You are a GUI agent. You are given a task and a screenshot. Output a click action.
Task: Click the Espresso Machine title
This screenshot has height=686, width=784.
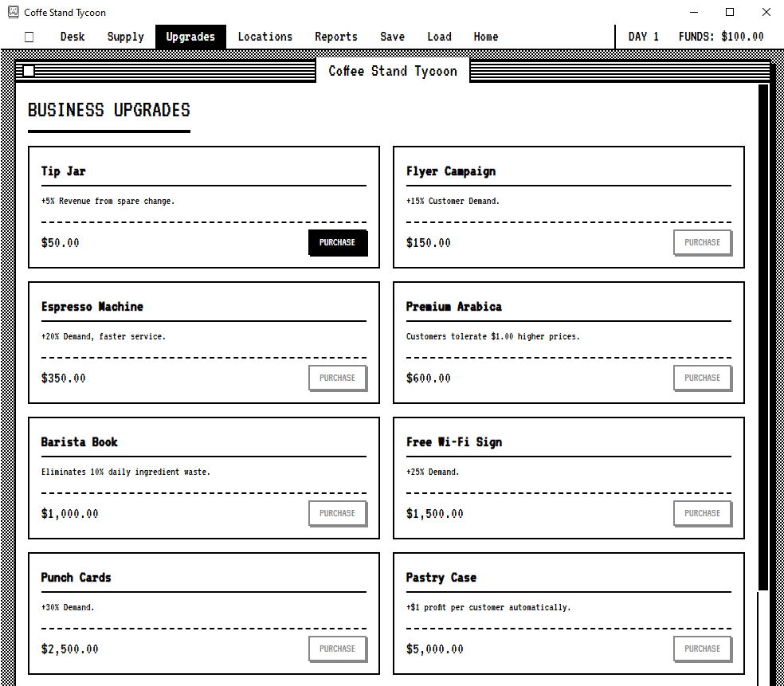tap(92, 307)
